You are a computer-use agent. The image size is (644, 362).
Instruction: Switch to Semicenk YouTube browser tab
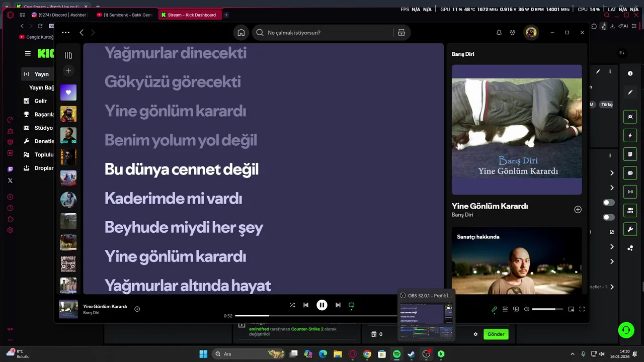coord(124,15)
